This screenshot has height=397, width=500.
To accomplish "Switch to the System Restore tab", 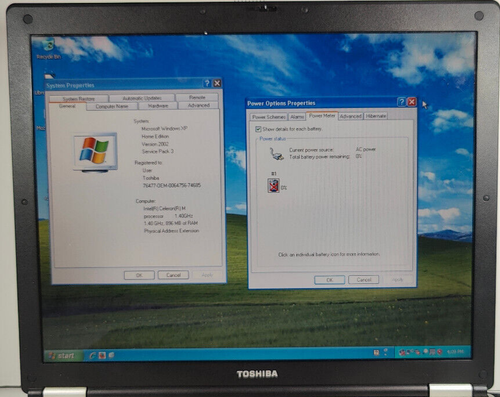I will (79, 99).
